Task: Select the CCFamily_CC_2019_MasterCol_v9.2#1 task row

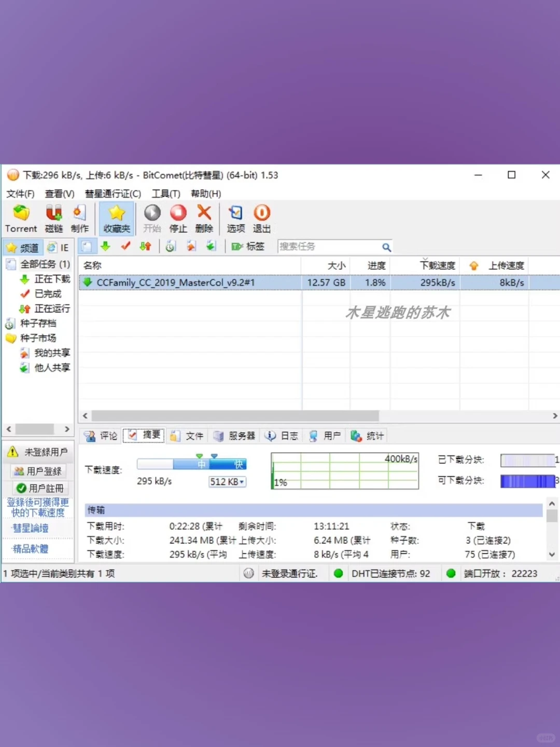Action: tap(319, 283)
